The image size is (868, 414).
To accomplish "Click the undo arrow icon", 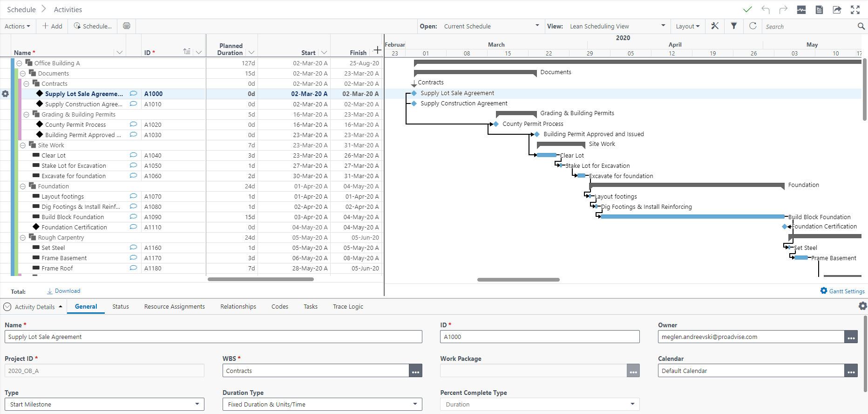I will pos(766,9).
